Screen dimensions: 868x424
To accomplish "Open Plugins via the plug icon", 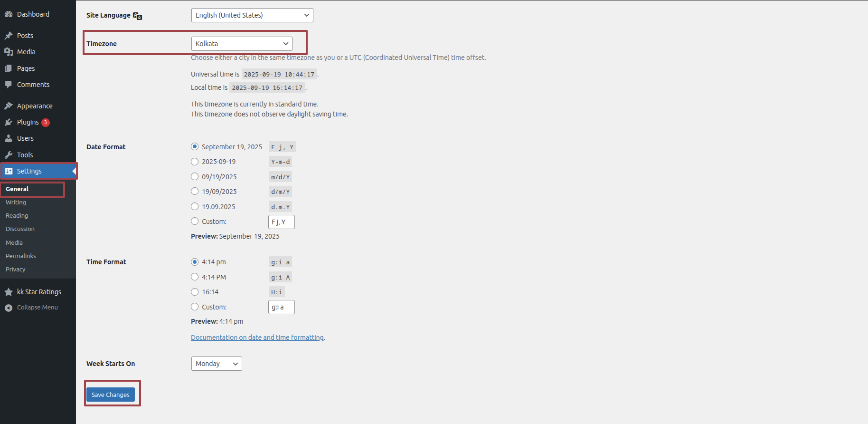I will click(x=9, y=122).
